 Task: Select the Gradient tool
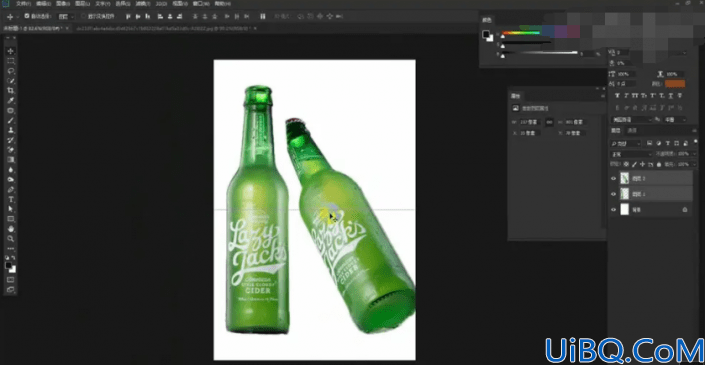(11, 160)
